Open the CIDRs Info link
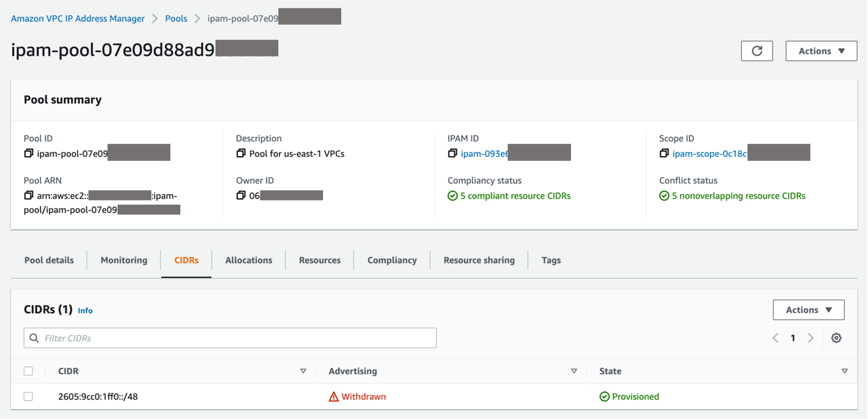868x419 pixels. pos(85,311)
